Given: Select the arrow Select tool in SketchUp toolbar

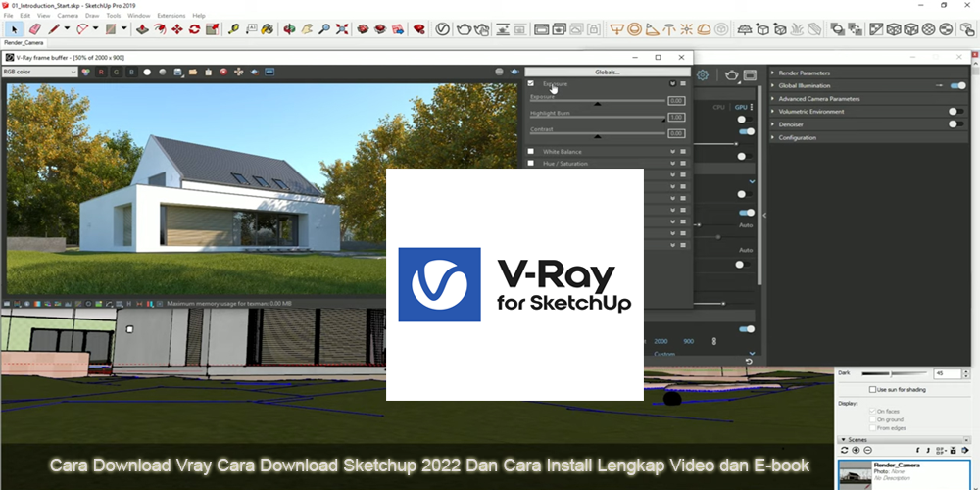Looking at the screenshot, I should (14, 28).
